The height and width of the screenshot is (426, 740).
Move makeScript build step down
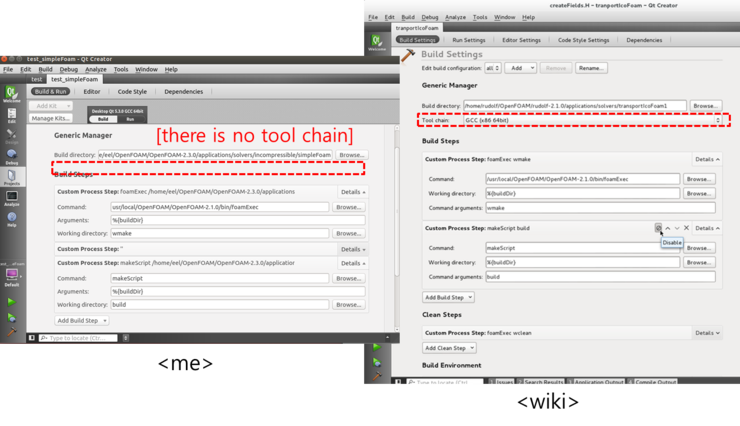tap(677, 228)
